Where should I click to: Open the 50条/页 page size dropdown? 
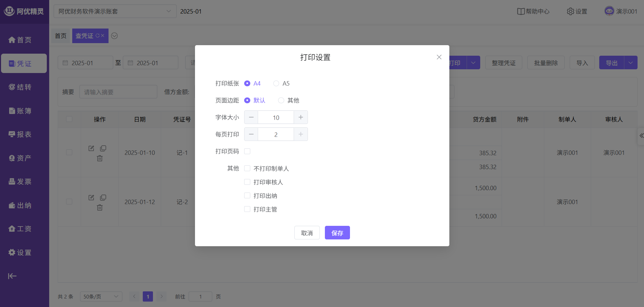coord(101,296)
